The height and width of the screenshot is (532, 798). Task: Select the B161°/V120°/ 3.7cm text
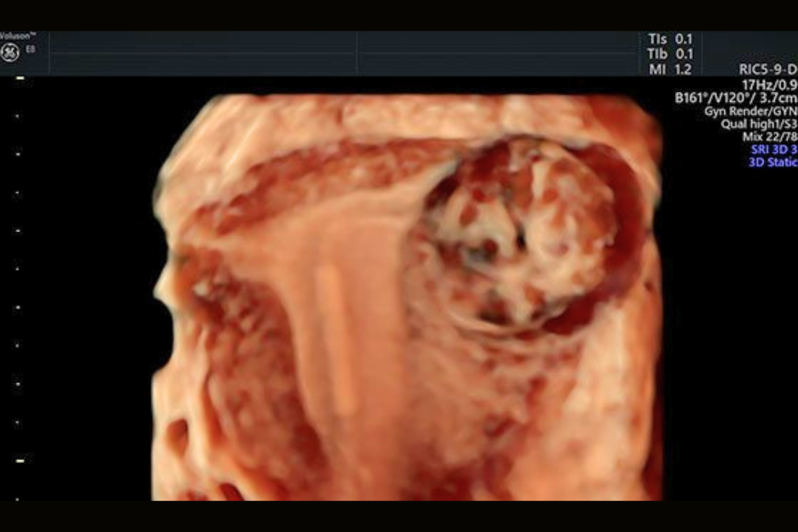point(736,98)
